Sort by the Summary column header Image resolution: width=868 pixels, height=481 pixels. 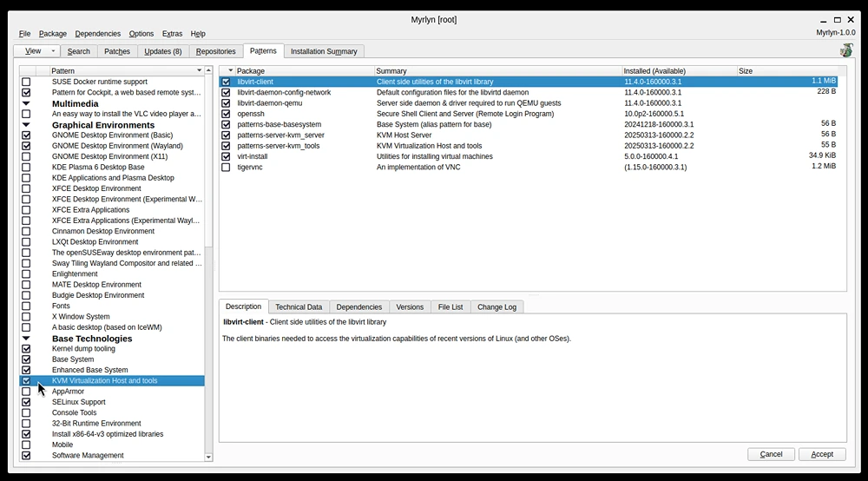[497, 71]
